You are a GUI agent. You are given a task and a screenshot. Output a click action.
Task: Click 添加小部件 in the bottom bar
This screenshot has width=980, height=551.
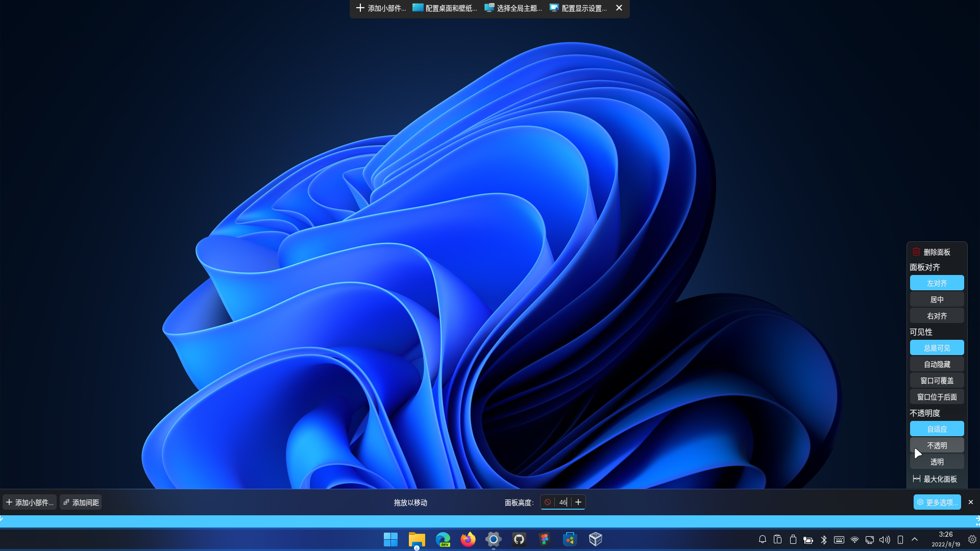[30, 502]
